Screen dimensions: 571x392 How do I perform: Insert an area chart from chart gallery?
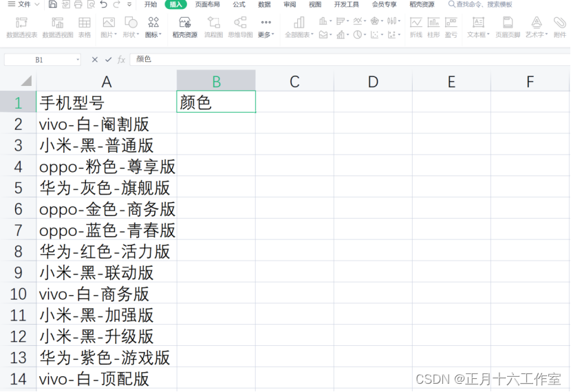pos(325,34)
